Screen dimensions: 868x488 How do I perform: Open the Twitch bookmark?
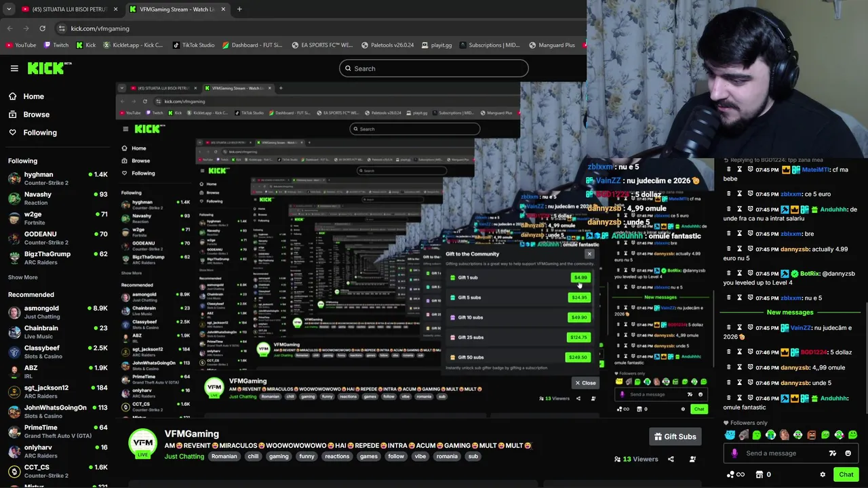click(56, 45)
